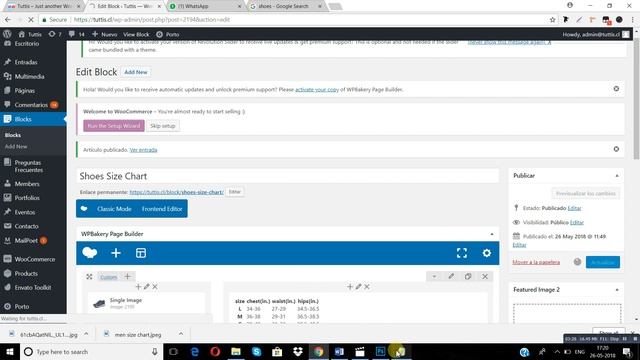Dismiss the WPBakery activation notice

(616, 89)
